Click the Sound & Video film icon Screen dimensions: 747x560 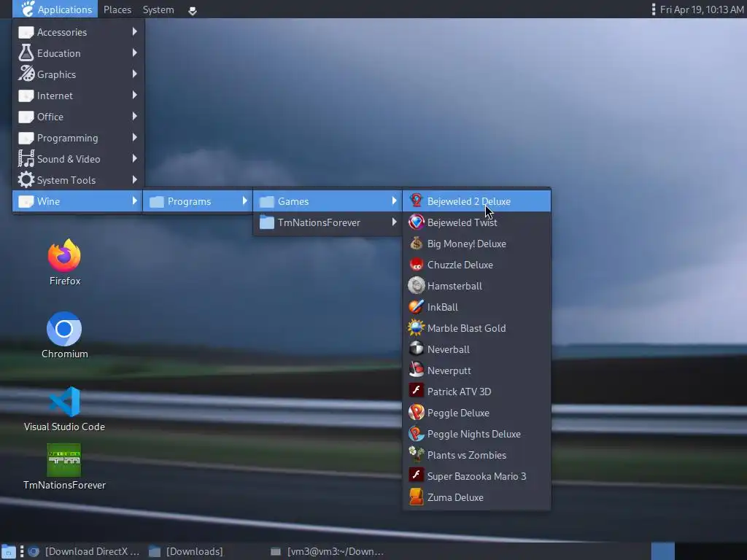[26, 158]
